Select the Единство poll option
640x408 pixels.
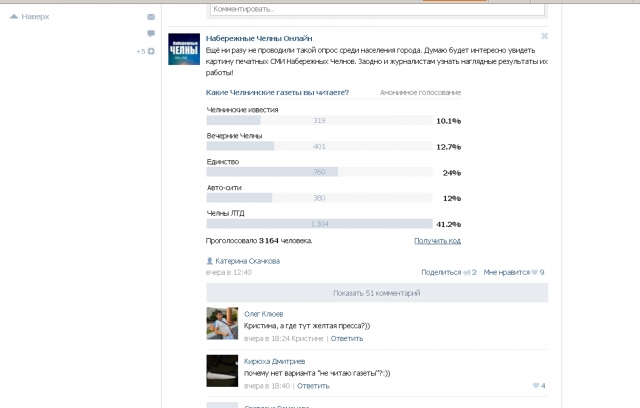tap(222, 160)
